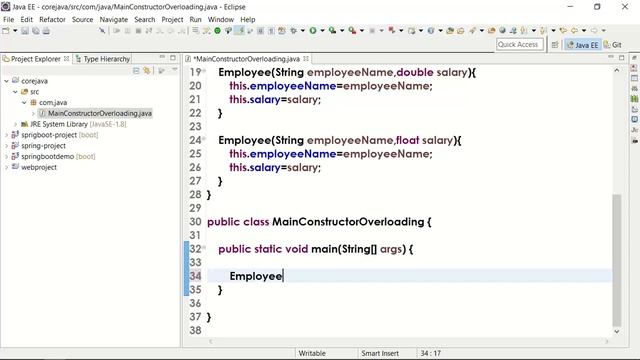Click the debug Terminate square icon
Screen dimensions: 640x360
[x=138, y=31]
